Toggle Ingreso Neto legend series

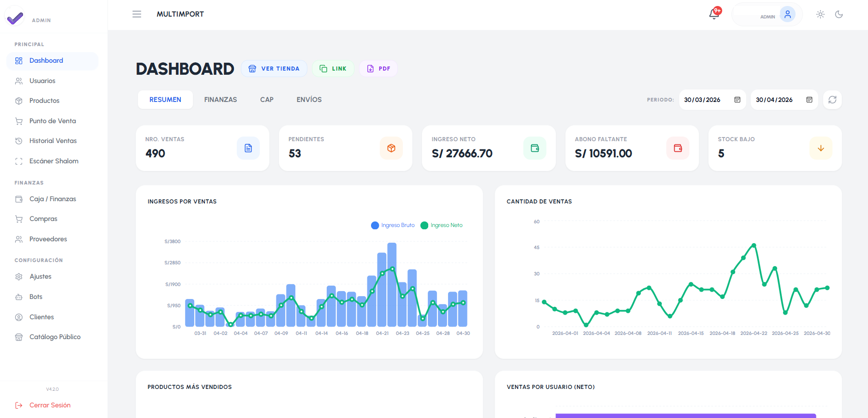coord(442,225)
